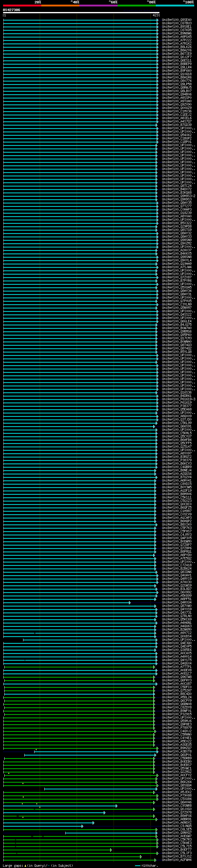Click the =100char. scale legend
Viewport: 197px width, 868px height.
click(147, 865)
